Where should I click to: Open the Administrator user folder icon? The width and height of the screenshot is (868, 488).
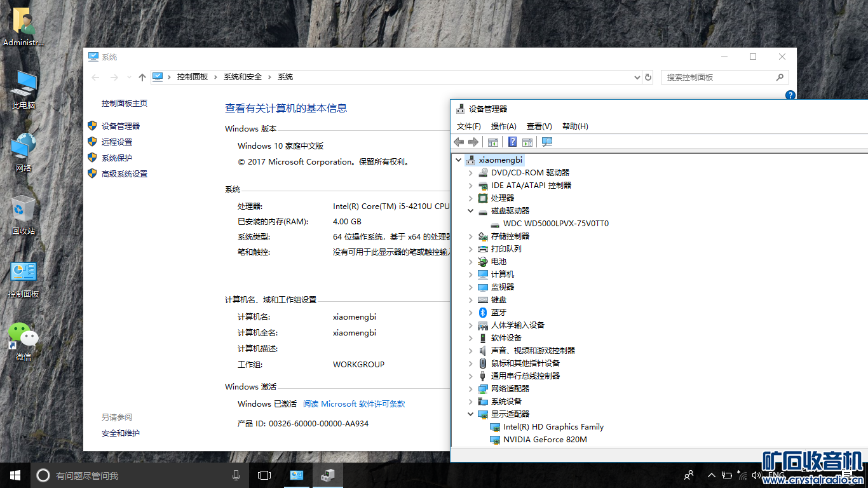(24, 27)
